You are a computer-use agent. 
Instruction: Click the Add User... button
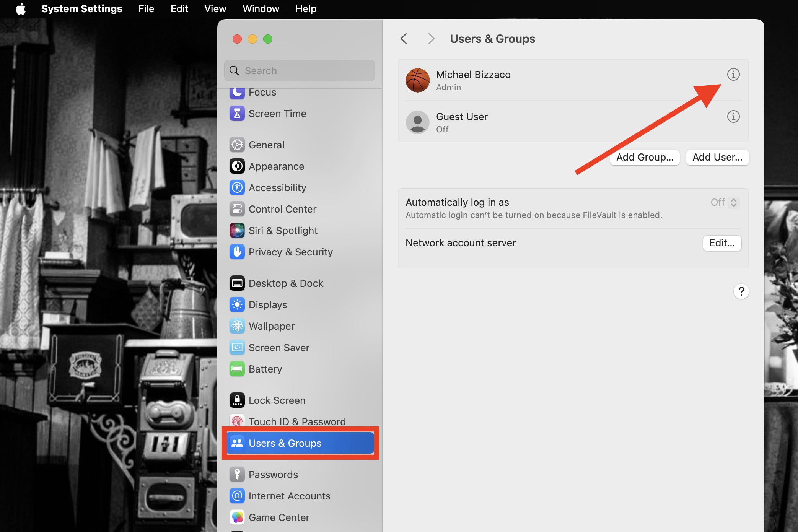click(x=717, y=157)
